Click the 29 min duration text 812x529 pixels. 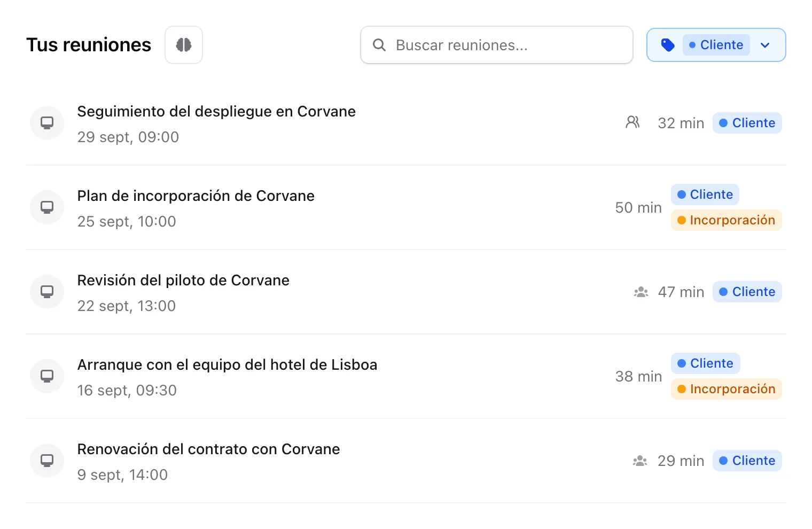[x=681, y=461]
